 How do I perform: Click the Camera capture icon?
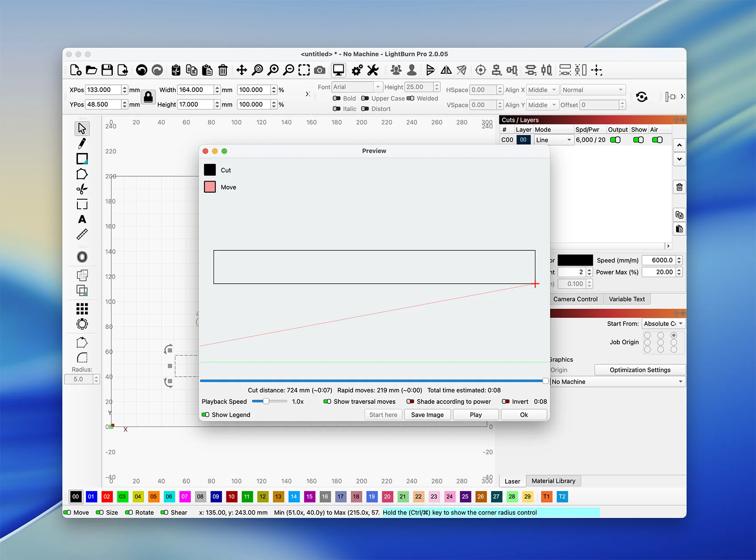click(319, 70)
